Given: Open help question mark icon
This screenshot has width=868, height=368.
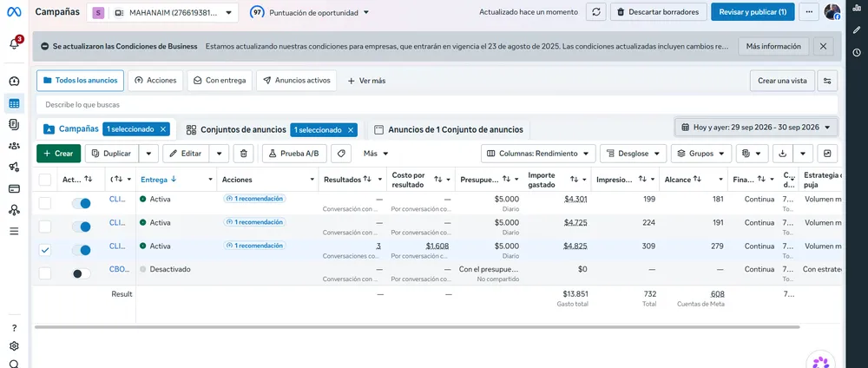Looking at the screenshot, I should coord(15,328).
